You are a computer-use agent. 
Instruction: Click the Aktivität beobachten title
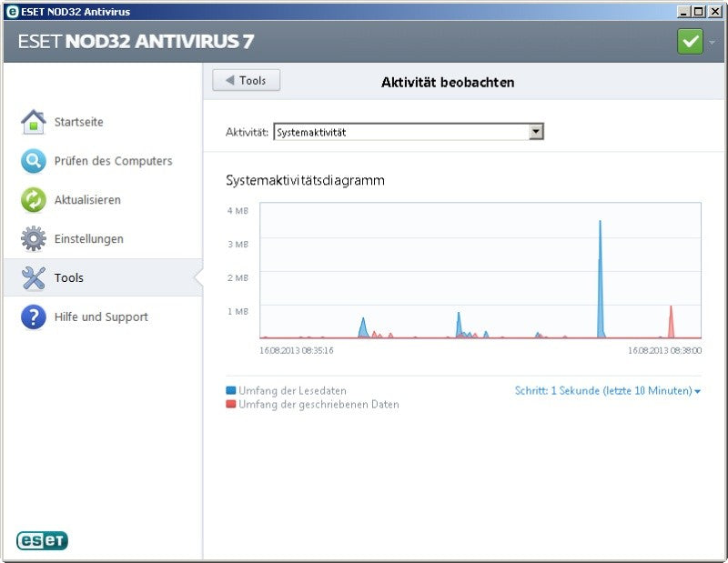(448, 82)
